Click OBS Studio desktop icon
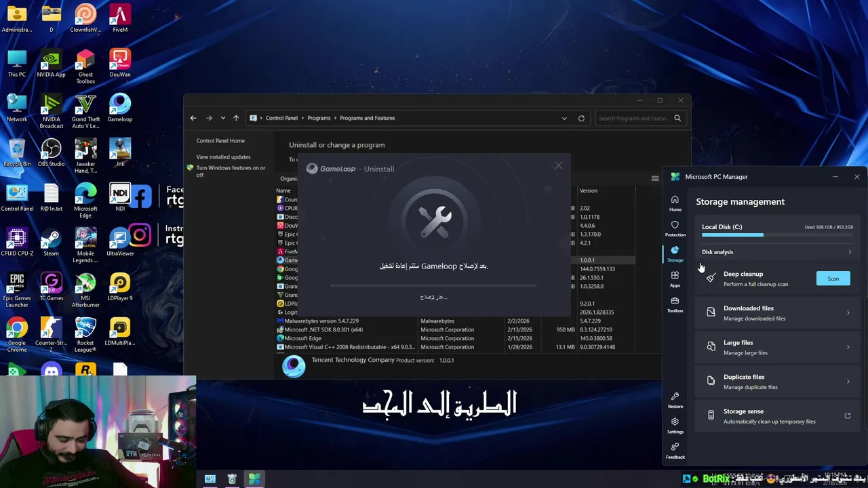868x488 pixels. coord(51,152)
